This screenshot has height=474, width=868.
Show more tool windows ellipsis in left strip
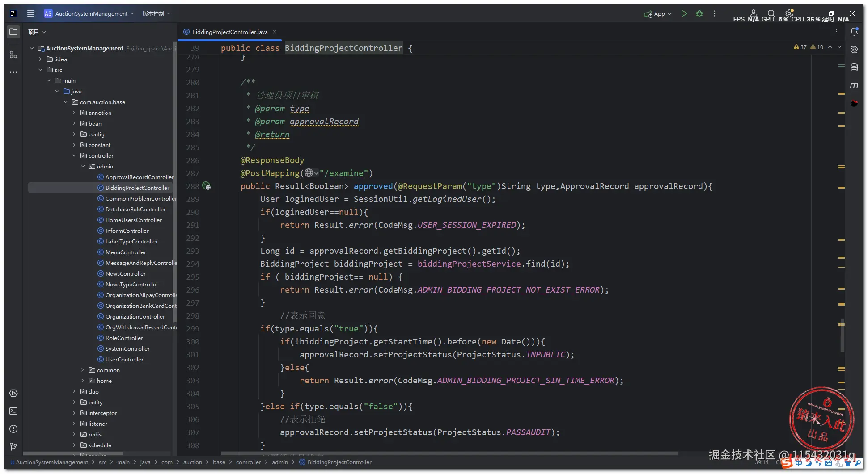click(x=13, y=72)
